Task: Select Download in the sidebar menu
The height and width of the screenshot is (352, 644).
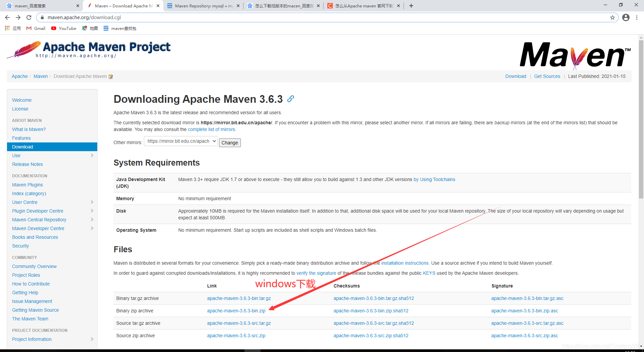Action: [x=52, y=147]
